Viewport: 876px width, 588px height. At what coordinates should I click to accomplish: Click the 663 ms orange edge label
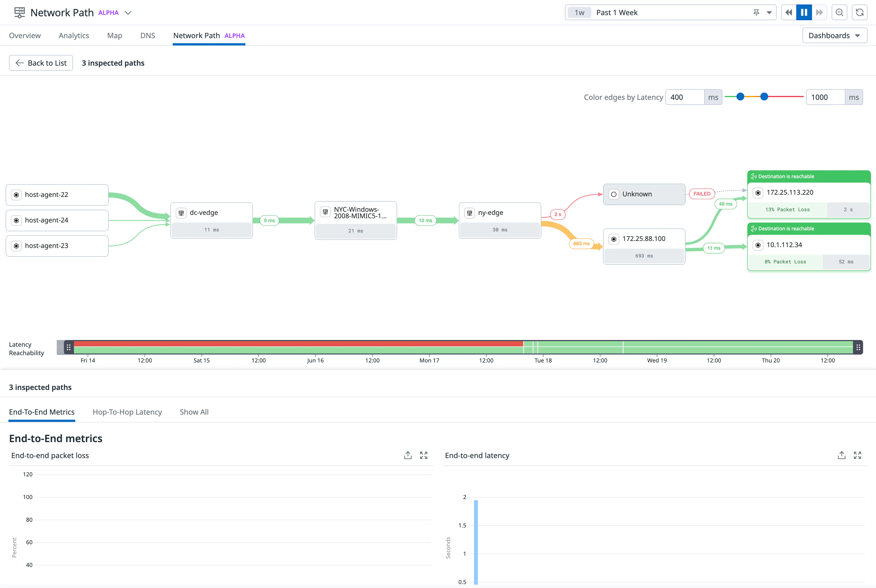coord(581,244)
